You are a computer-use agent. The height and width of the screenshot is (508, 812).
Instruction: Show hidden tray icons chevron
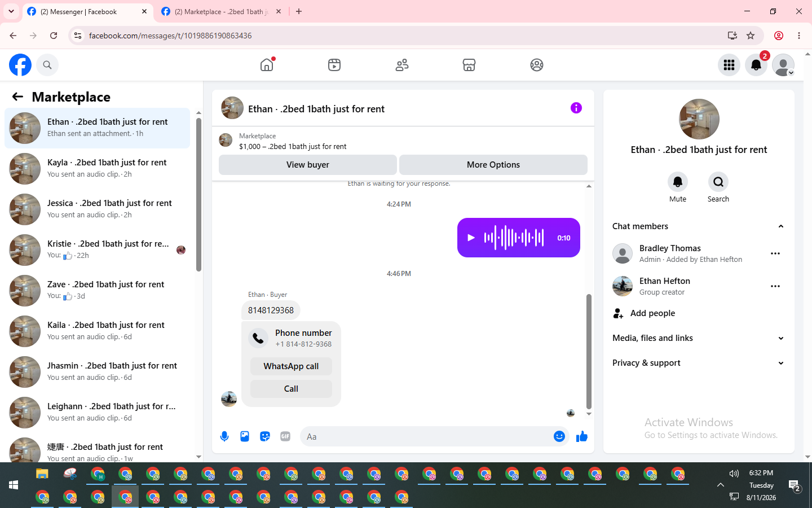coord(720,485)
